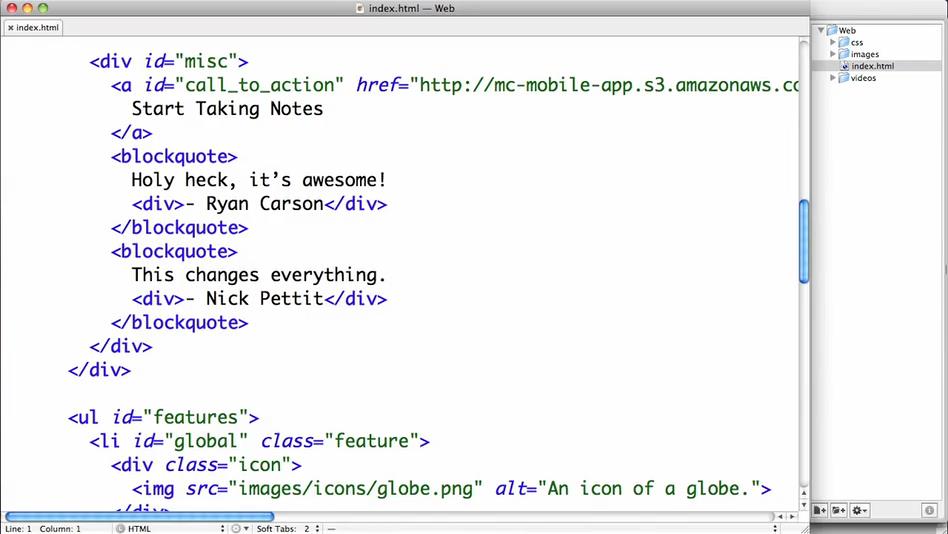Click the scroll down arrow of editor

coord(804,505)
